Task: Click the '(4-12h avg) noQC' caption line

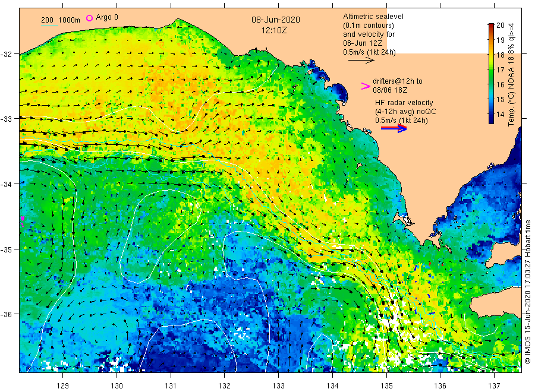Action: click(405, 112)
